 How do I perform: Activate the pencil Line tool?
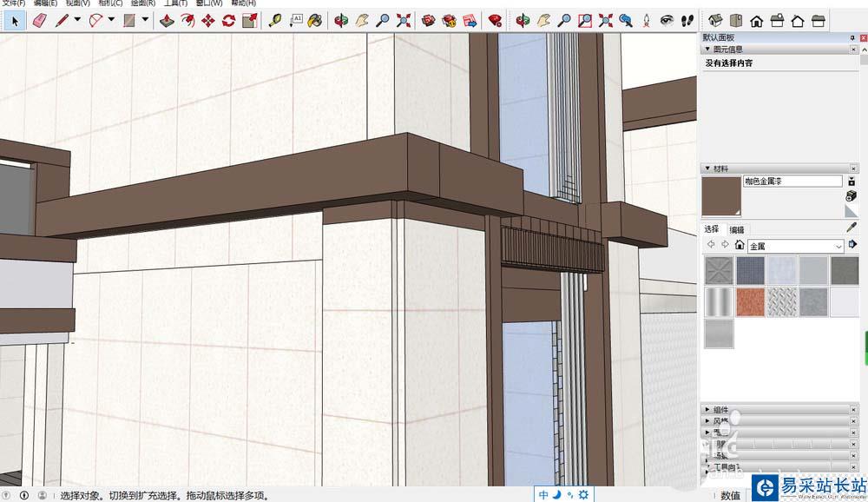62,21
